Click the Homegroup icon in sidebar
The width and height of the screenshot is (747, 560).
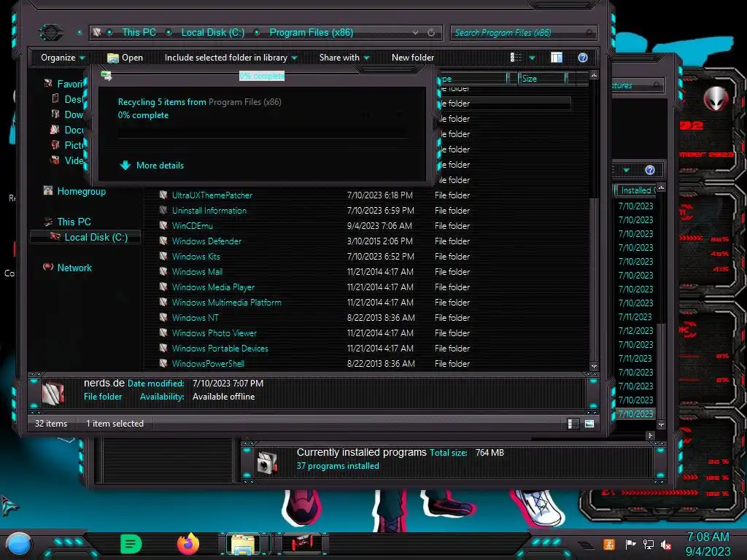(x=48, y=191)
